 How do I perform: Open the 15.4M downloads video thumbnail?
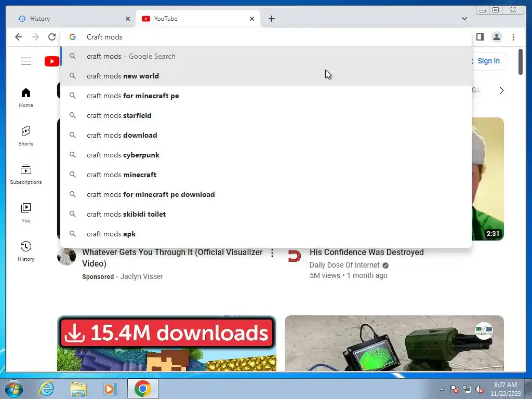[x=167, y=343]
